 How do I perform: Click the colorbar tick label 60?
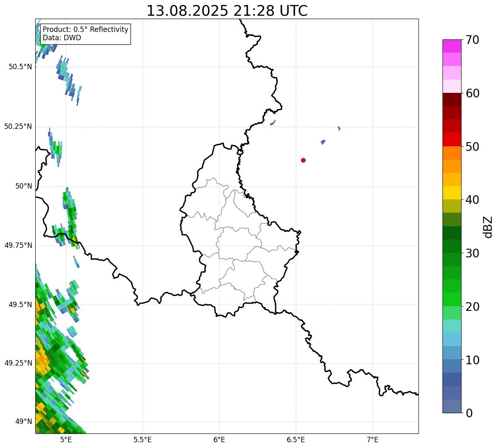(472, 93)
